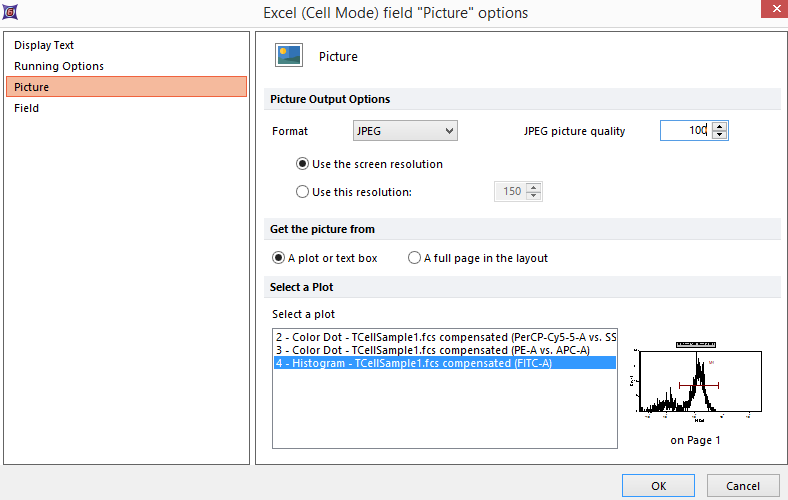
Task: Click the Picture header icon
Action: pos(289,57)
